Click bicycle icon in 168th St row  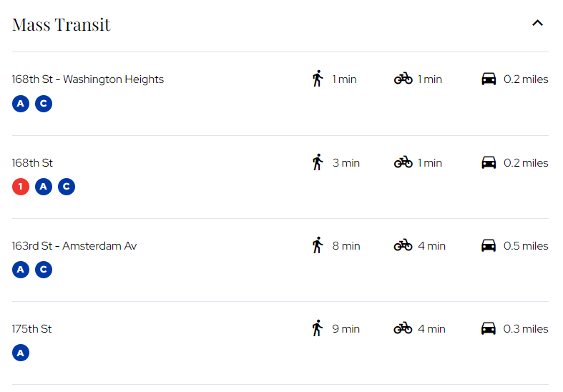[403, 162]
